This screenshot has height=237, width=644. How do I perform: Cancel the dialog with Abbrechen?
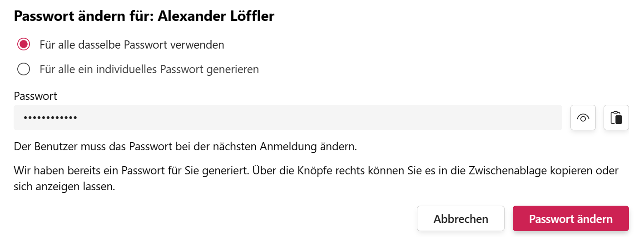(461, 218)
